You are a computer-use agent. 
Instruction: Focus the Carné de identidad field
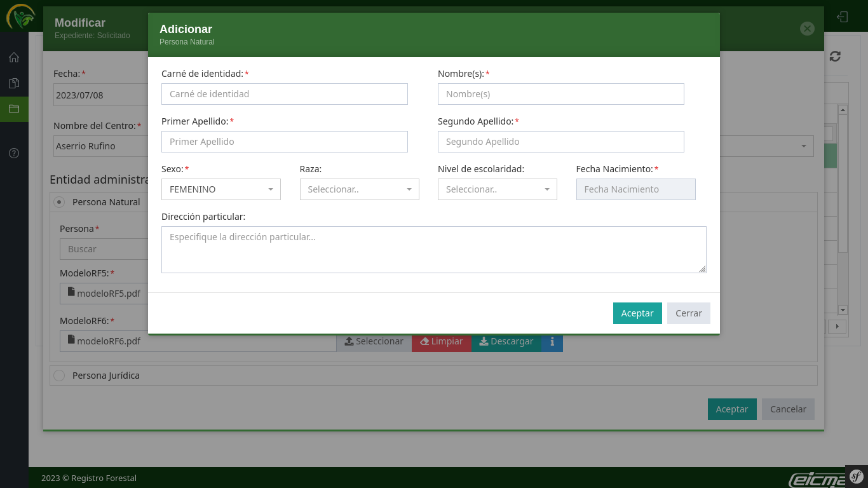284,94
